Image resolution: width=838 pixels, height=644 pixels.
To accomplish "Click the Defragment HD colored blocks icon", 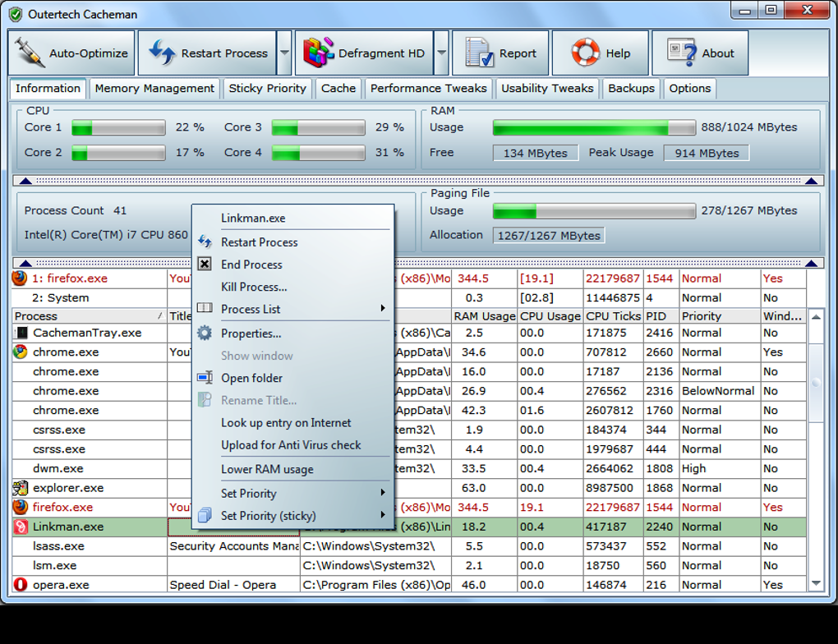I will [319, 53].
